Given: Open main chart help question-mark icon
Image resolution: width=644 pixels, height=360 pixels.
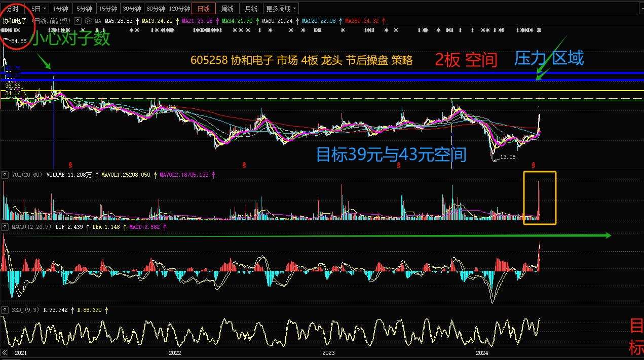Looking at the screenshot, I should [78, 21].
